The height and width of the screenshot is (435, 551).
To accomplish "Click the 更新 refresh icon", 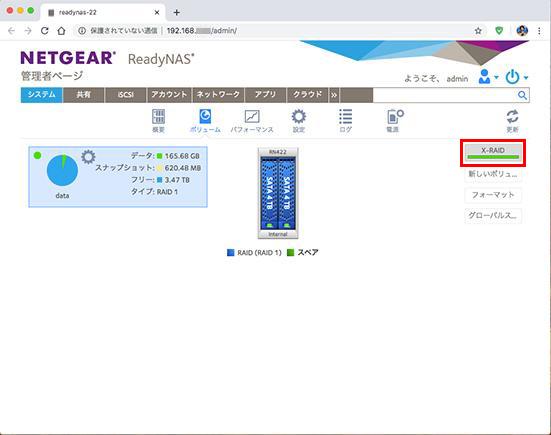I will pos(512,121).
